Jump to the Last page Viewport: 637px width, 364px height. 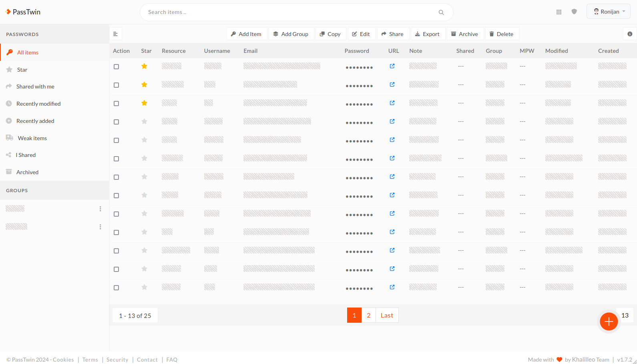pyautogui.click(x=387, y=315)
